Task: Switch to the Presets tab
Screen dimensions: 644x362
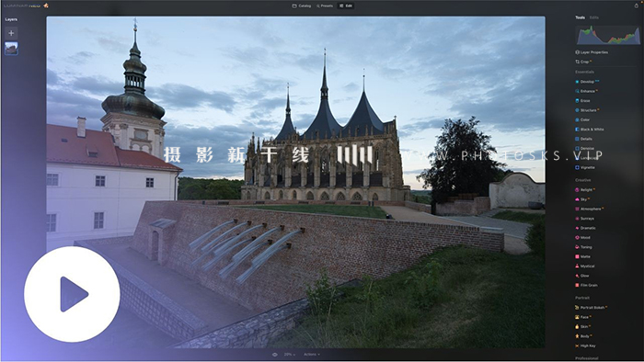Action: click(325, 6)
